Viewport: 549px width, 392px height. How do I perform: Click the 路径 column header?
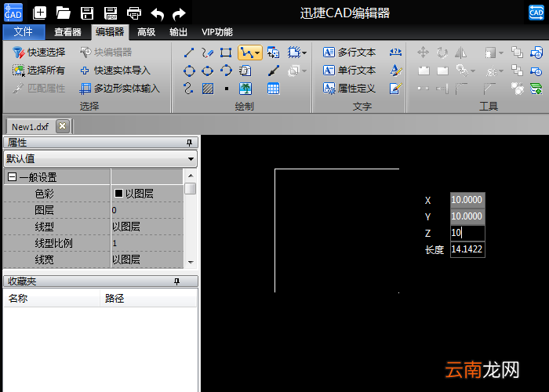[x=148, y=299]
